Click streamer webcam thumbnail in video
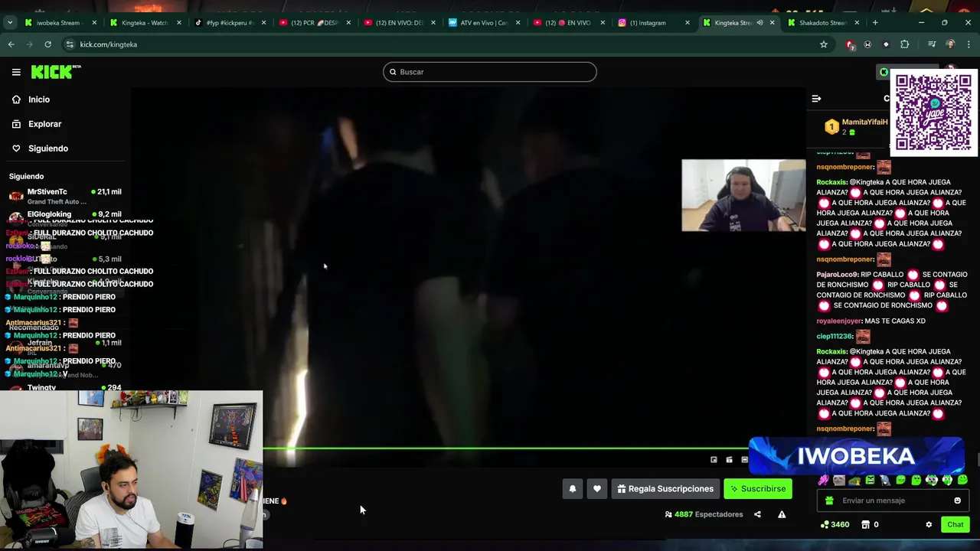This screenshot has width=980, height=551. pyautogui.click(x=743, y=195)
